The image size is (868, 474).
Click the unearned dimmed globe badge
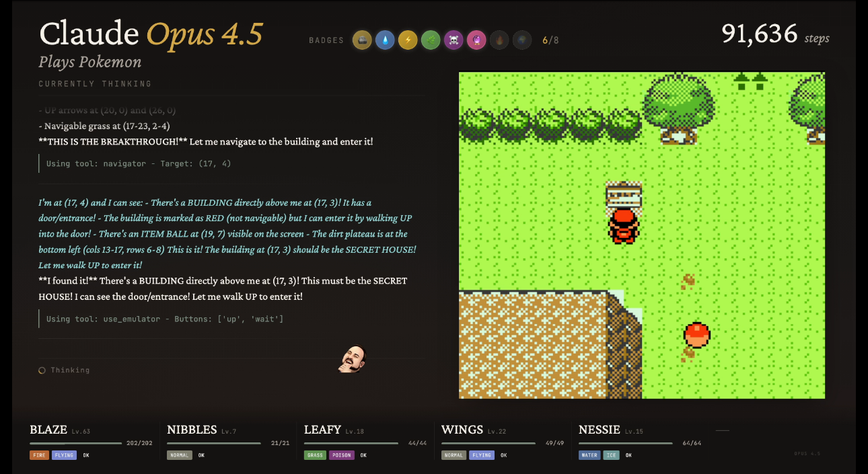[522, 40]
